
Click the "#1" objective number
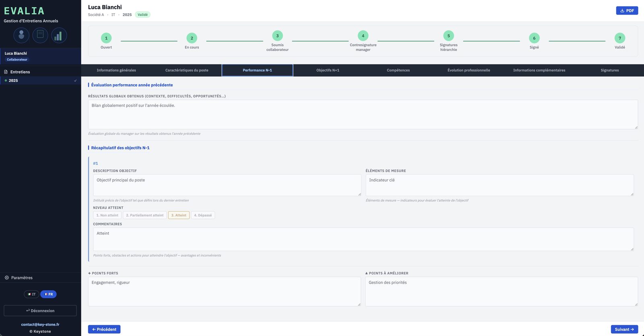coord(95,163)
